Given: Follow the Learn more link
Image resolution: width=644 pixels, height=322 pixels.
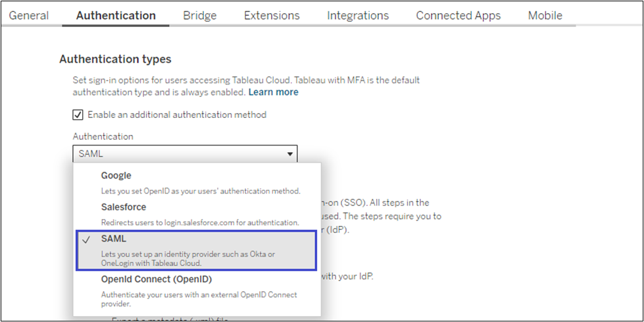Looking at the screenshot, I should (x=273, y=92).
